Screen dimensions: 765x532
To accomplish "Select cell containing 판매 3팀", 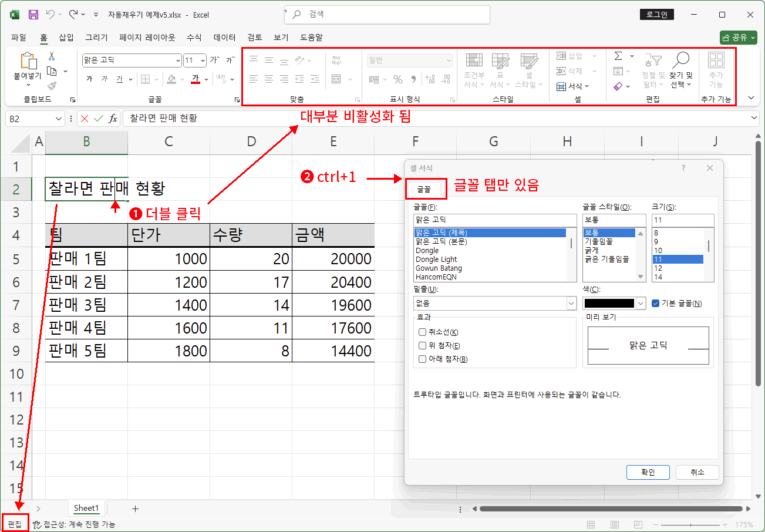I will (86, 305).
